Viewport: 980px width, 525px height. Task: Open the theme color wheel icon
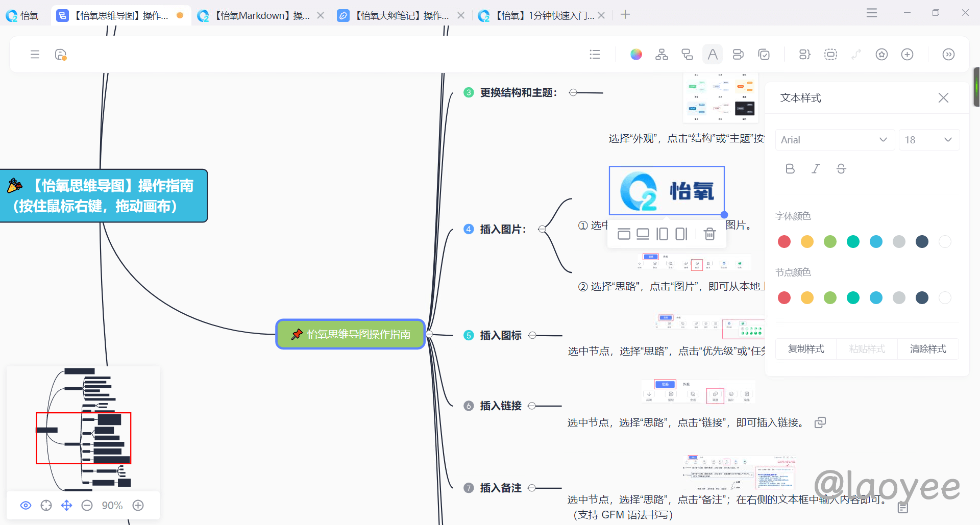pyautogui.click(x=636, y=55)
